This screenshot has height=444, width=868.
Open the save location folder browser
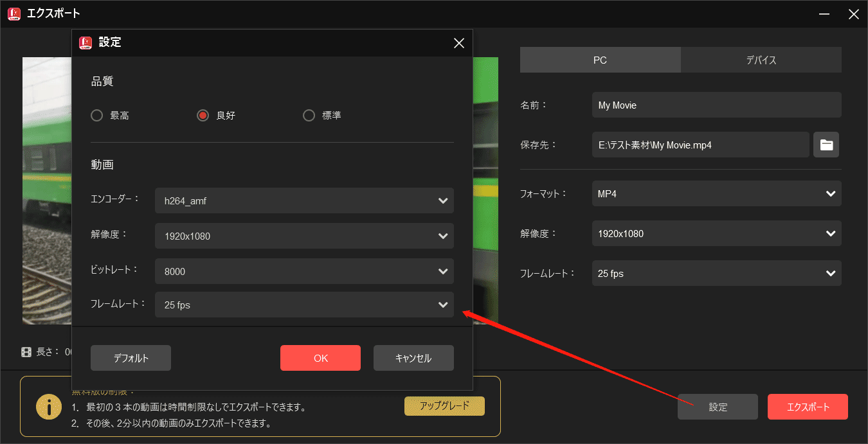coord(826,145)
